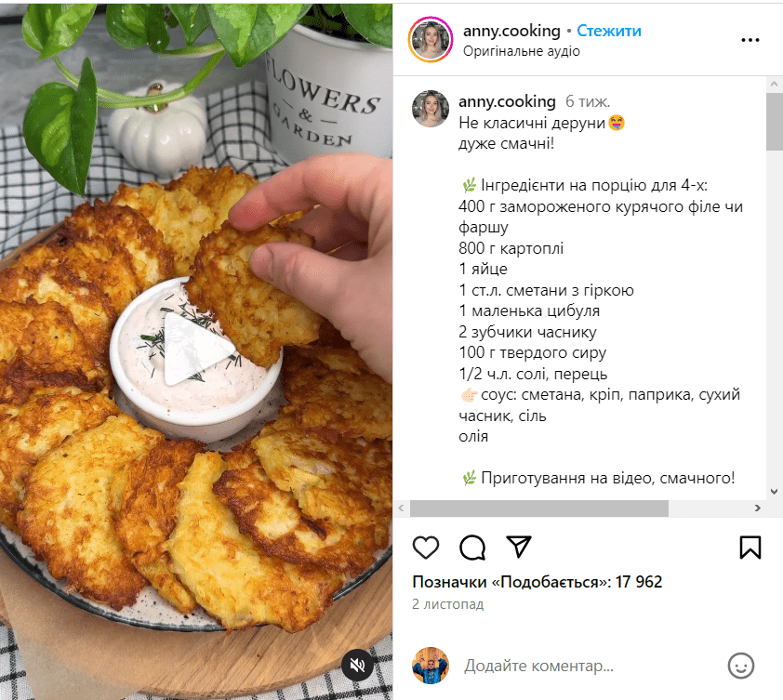Click scroll down arrow of caption

774,491
